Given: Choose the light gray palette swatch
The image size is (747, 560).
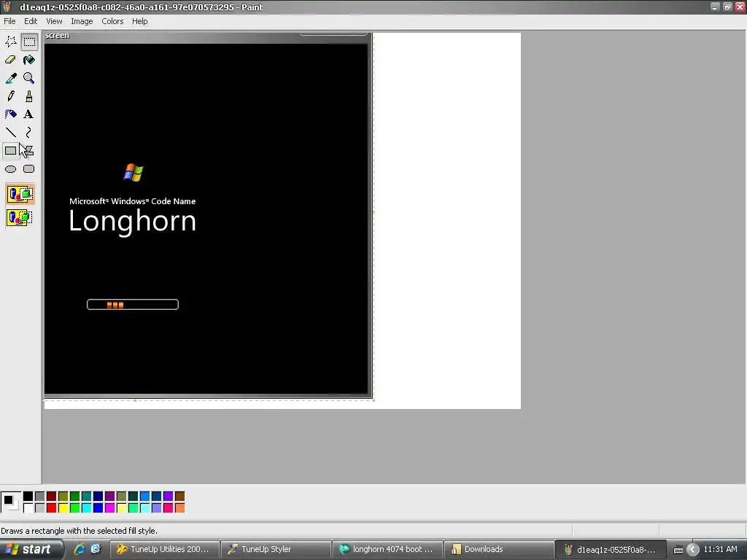Looking at the screenshot, I should click(40, 508).
